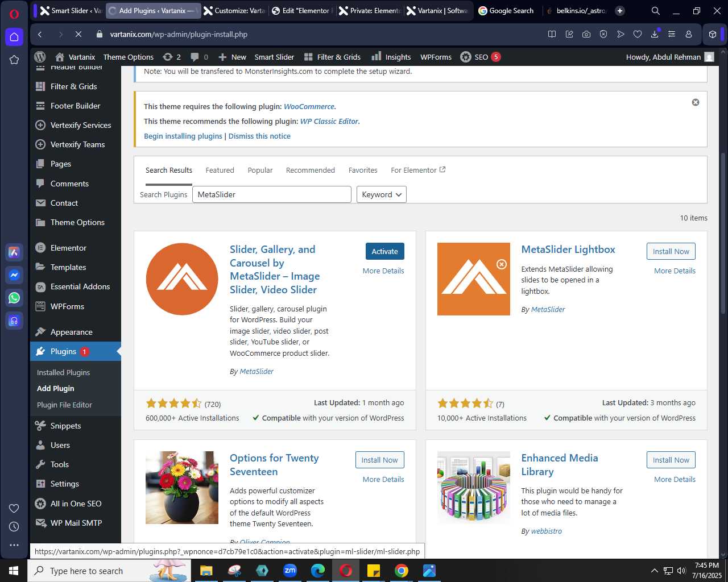Screen dimensions: 728x582
Task: Click the updates icon showing 2
Action: click(x=171, y=57)
